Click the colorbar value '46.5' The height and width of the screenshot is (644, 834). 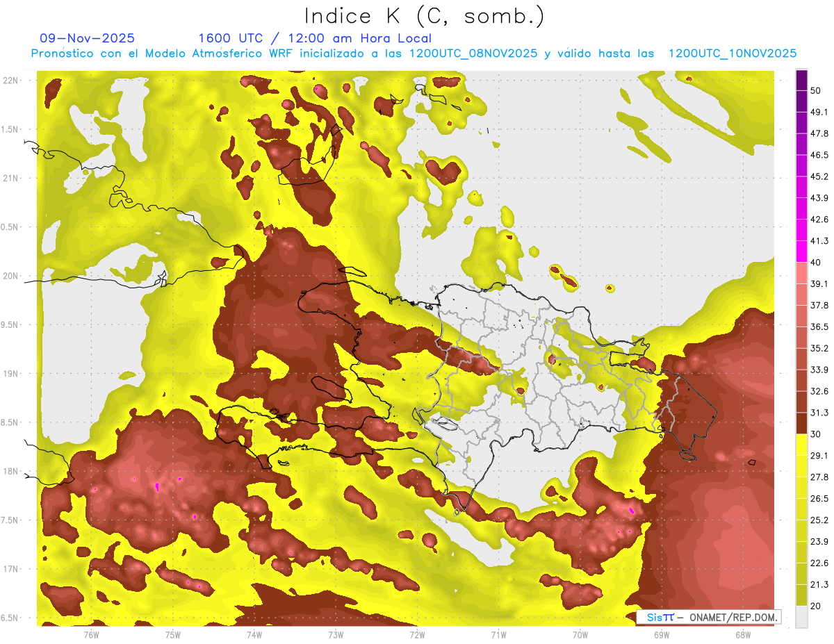point(819,155)
